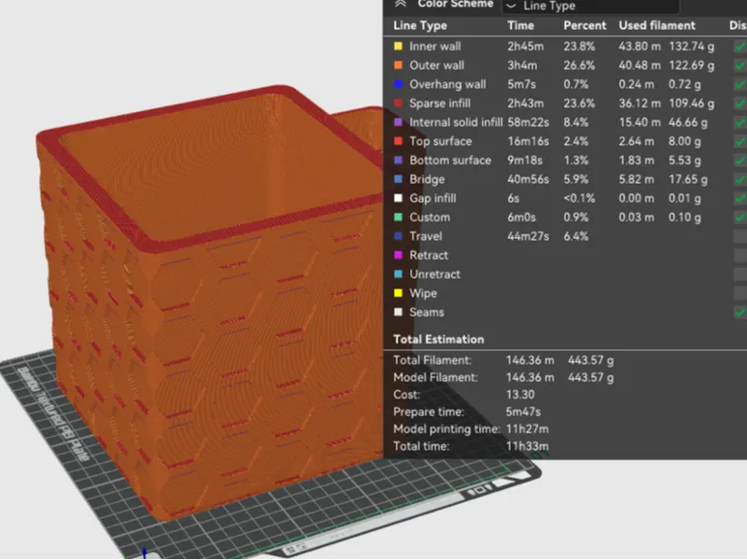Viewport: 747px width, 560px height.
Task: Click the Bottom surface color swatch
Action: click(x=399, y=161)
